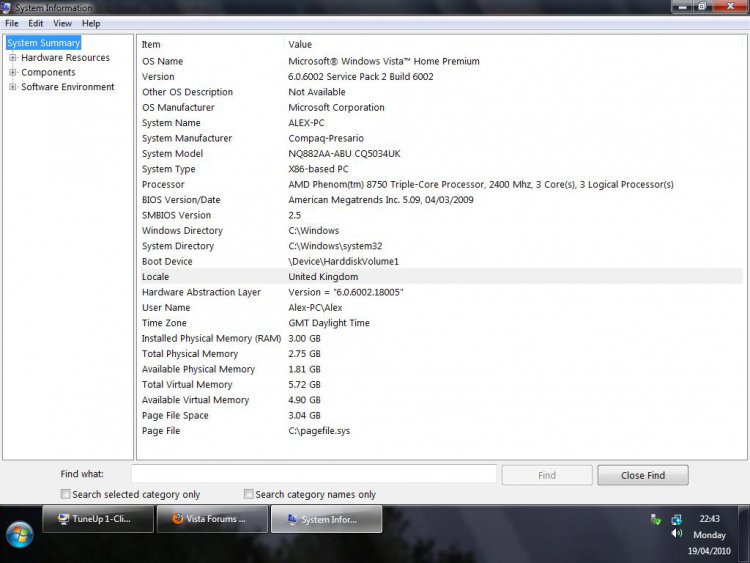This screenshot has height=563, width=750.
Task: Click the Compaq-Presario value
Action: click(326, 138)
